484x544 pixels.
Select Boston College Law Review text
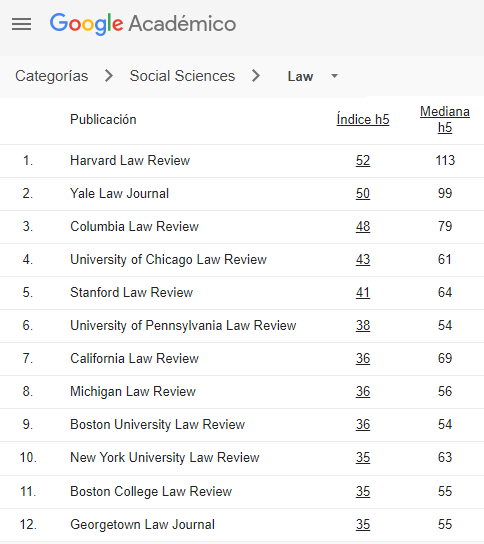coord(151,492)
